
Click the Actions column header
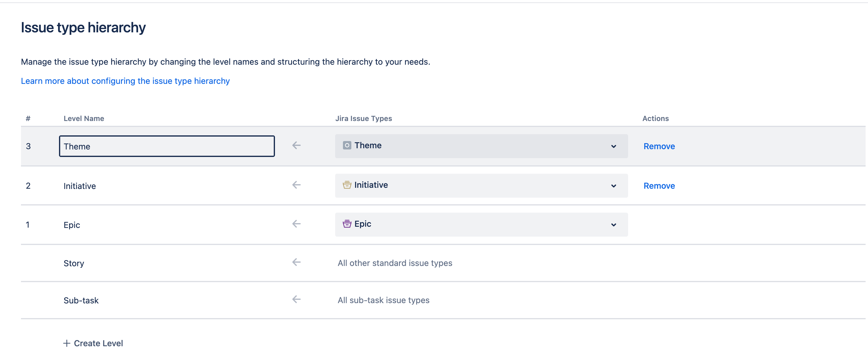(x=655, y=118)
